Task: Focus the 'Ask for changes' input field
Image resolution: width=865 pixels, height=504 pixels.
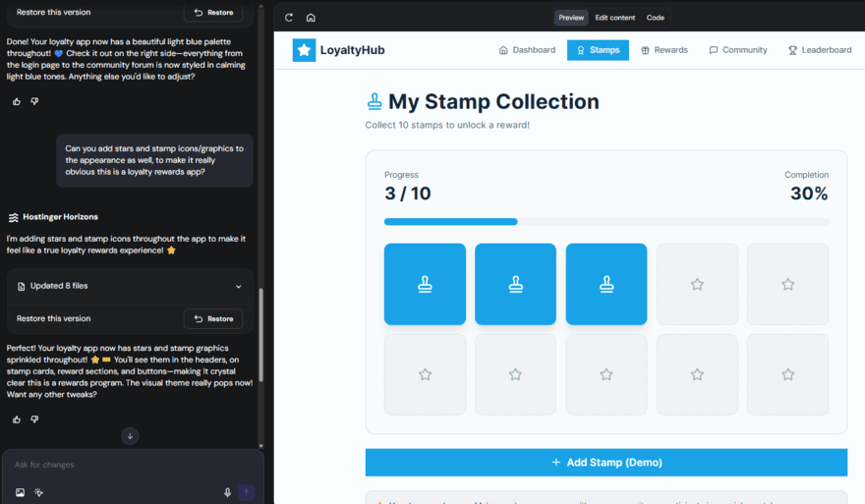Action: coord(118,465)
